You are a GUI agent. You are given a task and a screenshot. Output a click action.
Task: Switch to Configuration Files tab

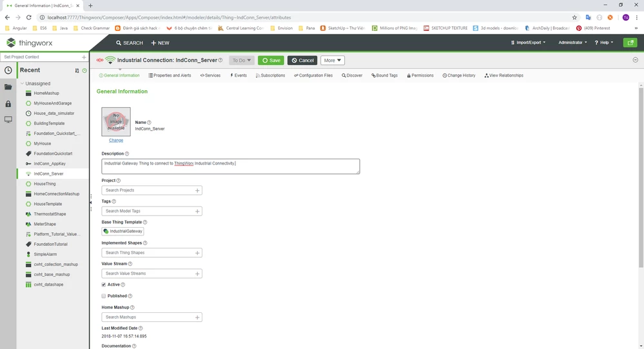click(313, 75)
